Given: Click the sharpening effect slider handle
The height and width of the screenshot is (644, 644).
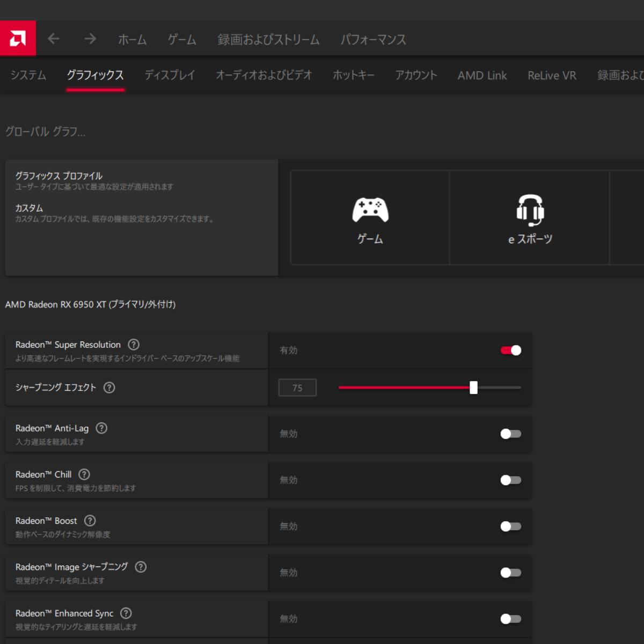Looking at the screenshot, I should point(473,387).
